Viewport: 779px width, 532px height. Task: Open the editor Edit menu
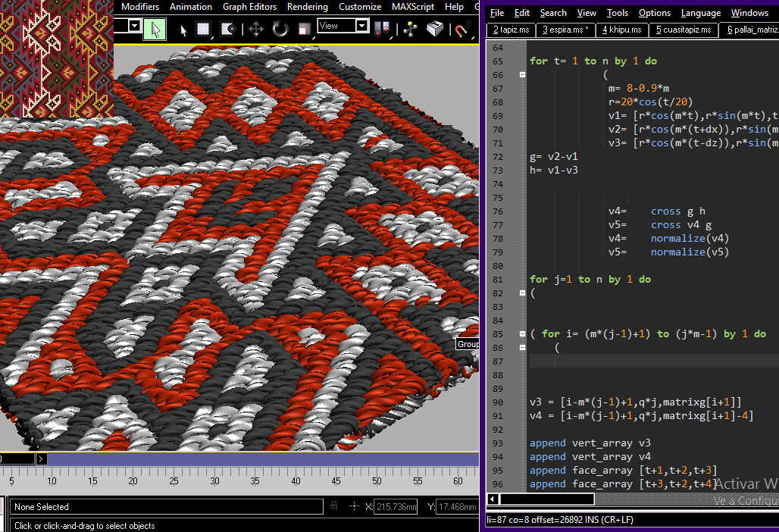click(521, 13)
